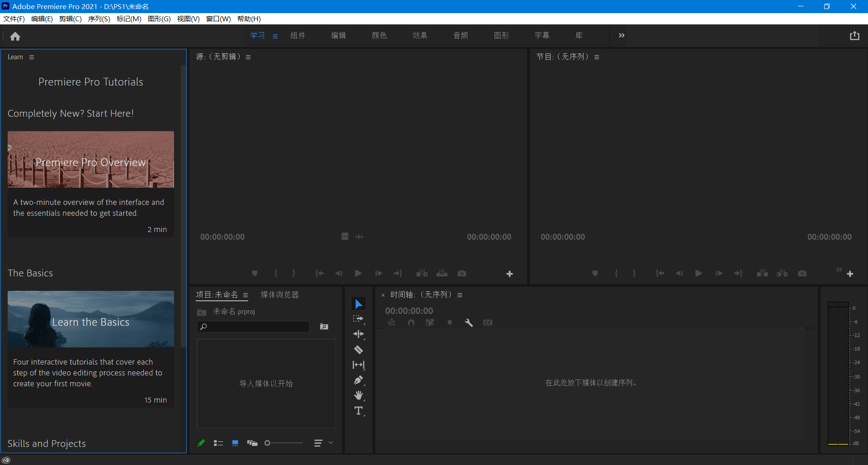The image size is (868, 465).
Task: Select the Razor tool
Action: click(359, 350)
